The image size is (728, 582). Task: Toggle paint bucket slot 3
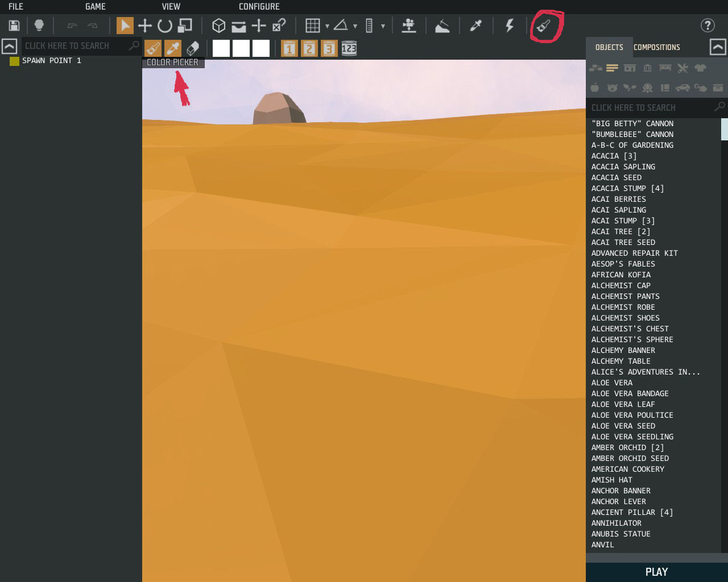(x=329, y=48)
